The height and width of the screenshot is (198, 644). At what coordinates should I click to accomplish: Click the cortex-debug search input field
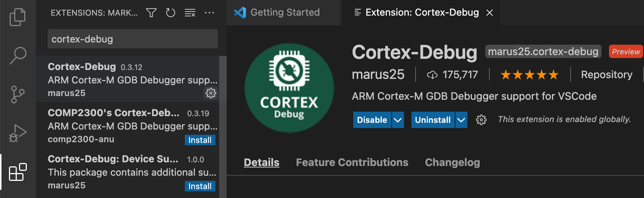[x=132, y=39]
